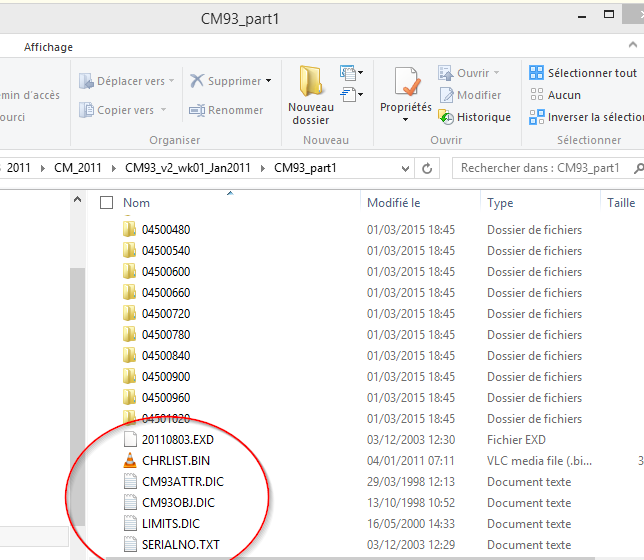The height and width of the screenshot is (560, 644).
Task: Click the new item dropdown icon above easy access
Action: pyautogui.click(x=351, y=73)
